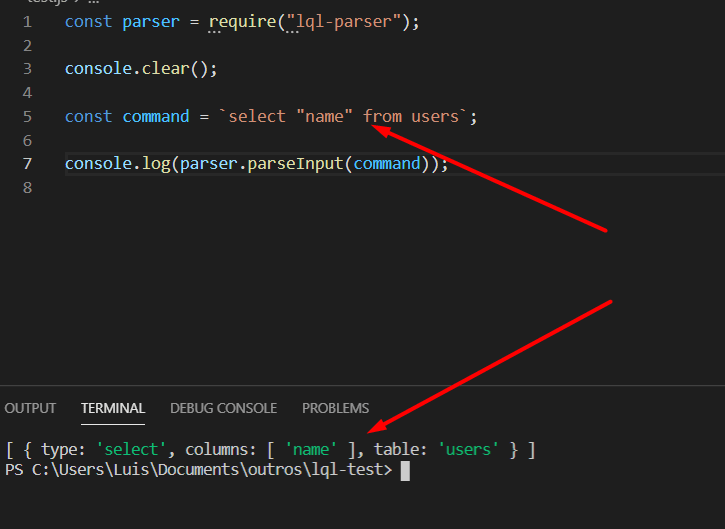Image resolution: width=725 pixels, height=529 pixels.
Task: Click line number 5 in the gutter
Action: [x=27, y=117]
